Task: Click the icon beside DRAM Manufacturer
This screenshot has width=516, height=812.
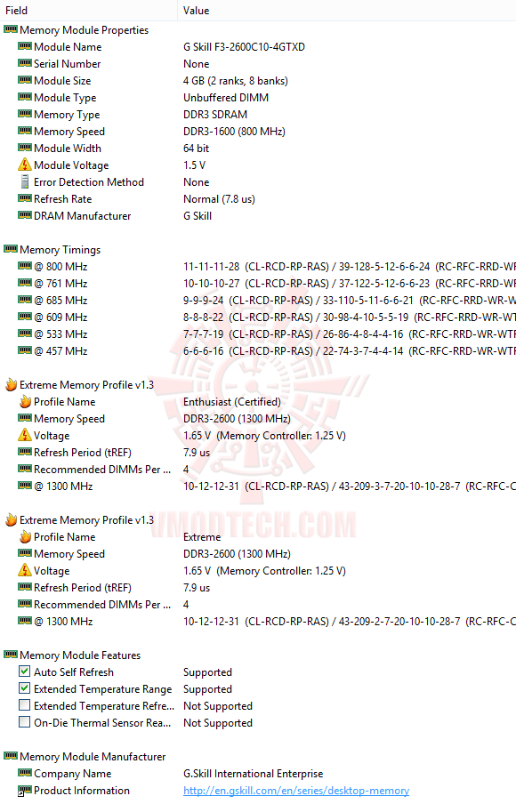Action: pyautogui.click(x=25, y=215)
